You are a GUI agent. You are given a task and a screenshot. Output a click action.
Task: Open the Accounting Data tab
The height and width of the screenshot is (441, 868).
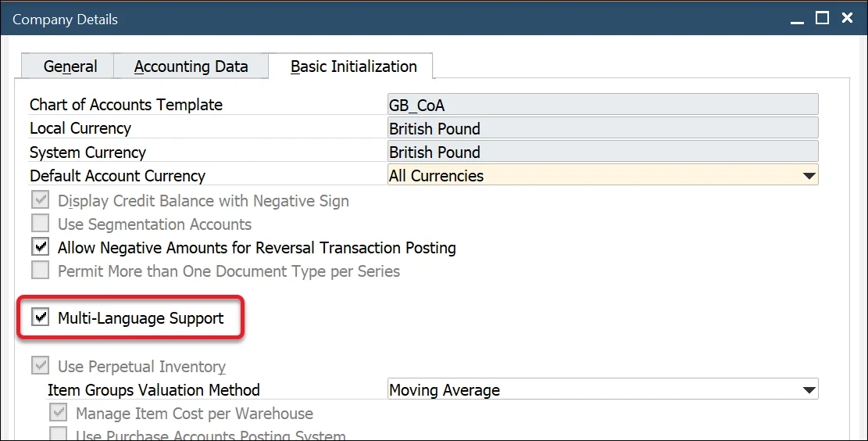pos(191,66)
